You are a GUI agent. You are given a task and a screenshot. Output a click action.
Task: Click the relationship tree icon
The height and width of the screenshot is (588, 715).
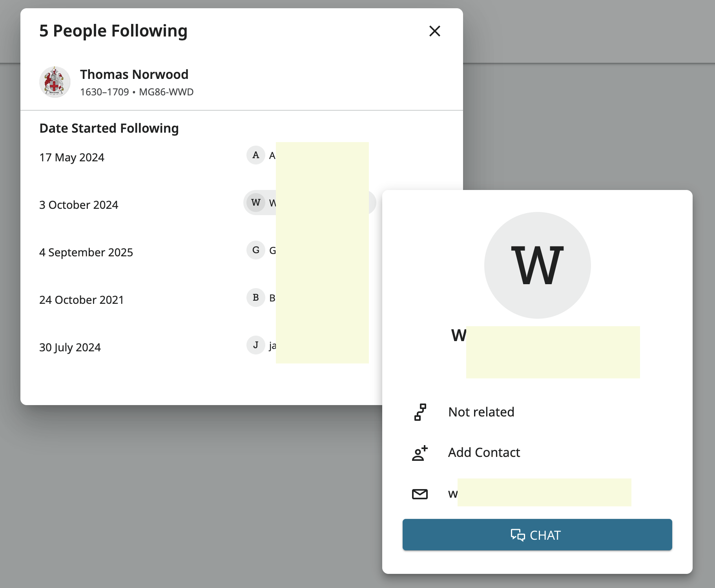[x=420, y=412]
